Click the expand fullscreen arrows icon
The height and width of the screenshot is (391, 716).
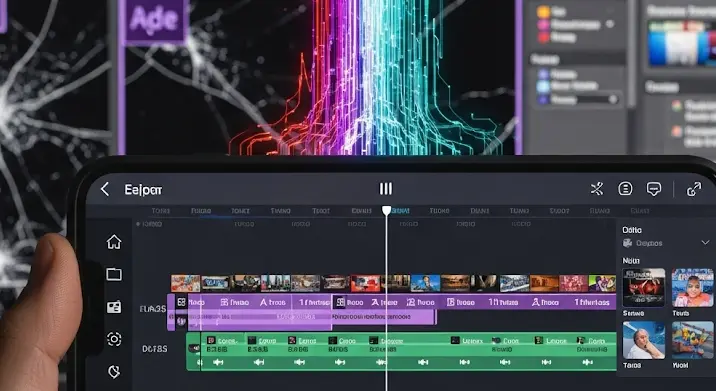point(694,189)
